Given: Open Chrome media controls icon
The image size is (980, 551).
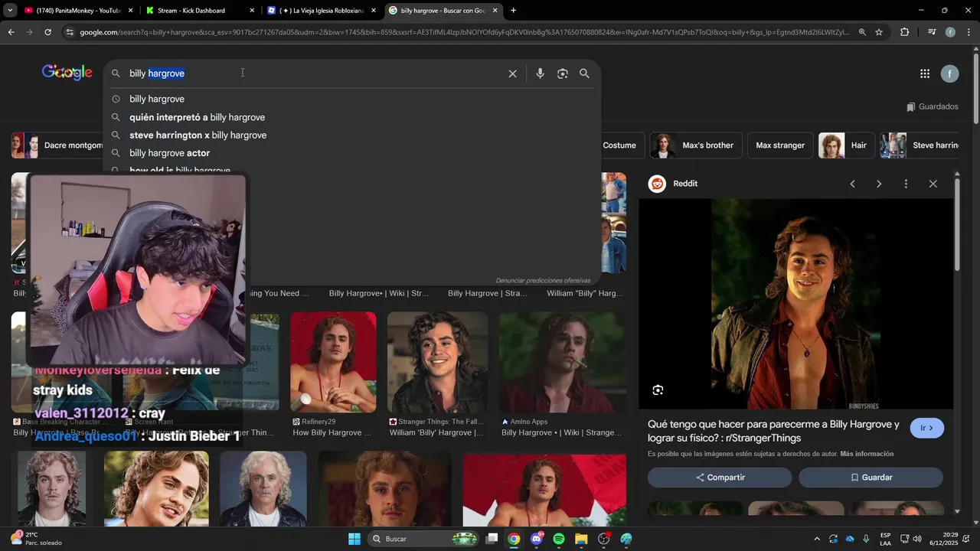Looking at the screenshot, I should click(x=932, y=32).
